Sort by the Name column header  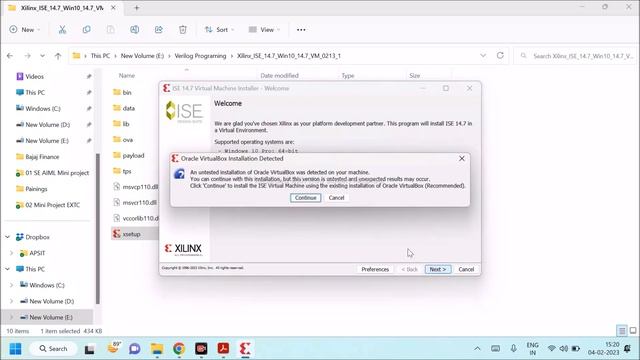pos(127,76)
